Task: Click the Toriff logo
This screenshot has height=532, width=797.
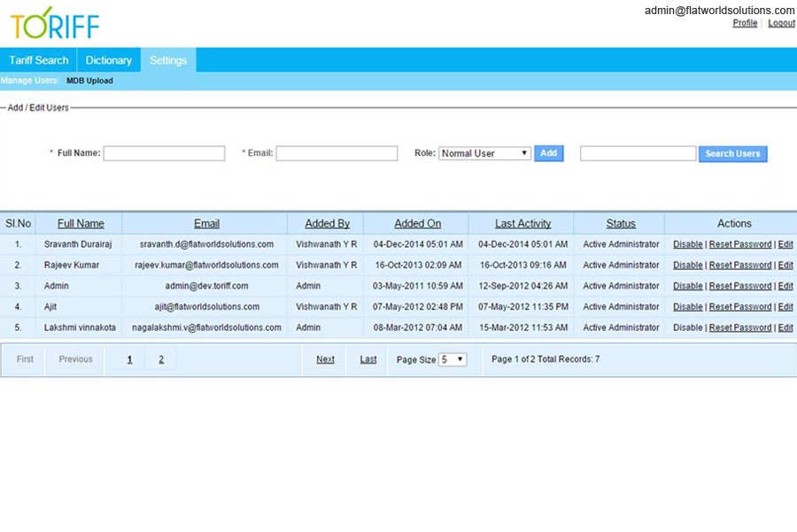Action: point(55,23)
